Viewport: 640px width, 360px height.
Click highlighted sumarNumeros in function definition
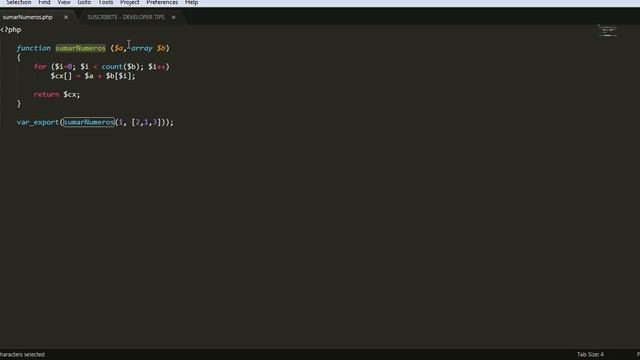pos(80,48)
